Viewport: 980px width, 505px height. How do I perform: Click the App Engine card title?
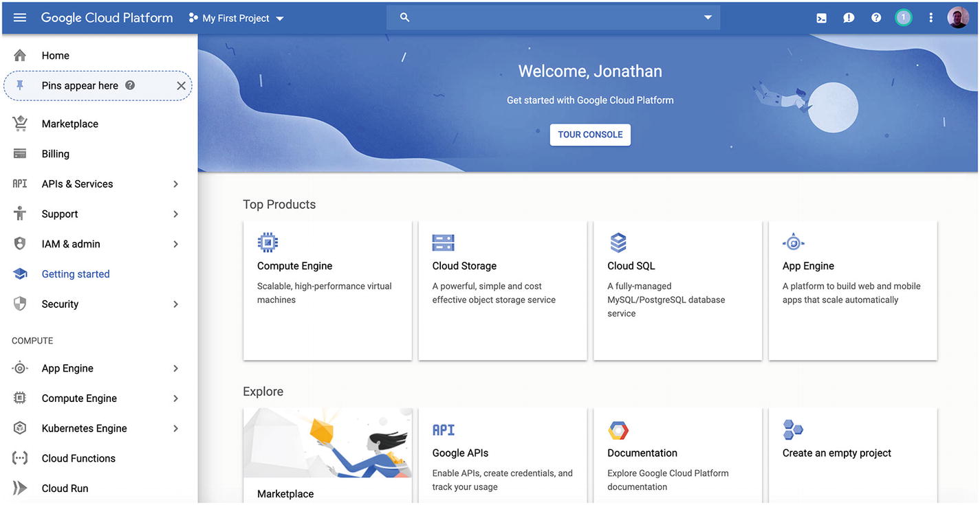pos(808,266)
